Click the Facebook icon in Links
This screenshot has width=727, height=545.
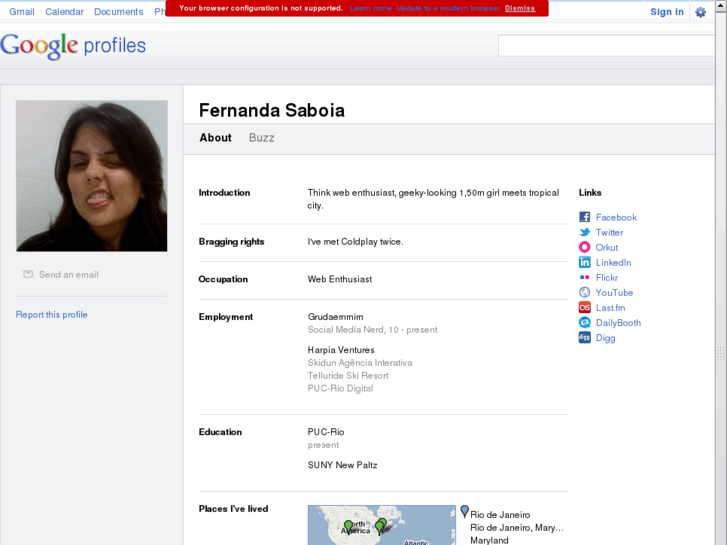(x=585, y=217)
